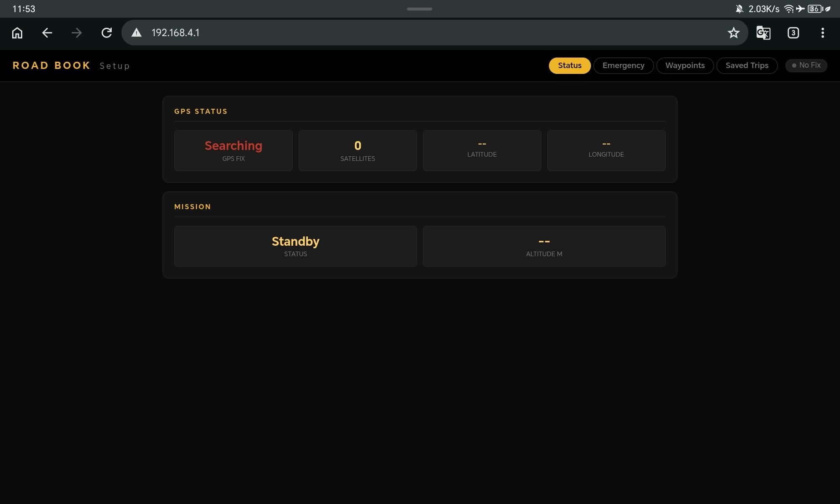This screenshot has width=840, height=504.
Task: Bookmark page with the star icon
Action: (x=733, y=33)
